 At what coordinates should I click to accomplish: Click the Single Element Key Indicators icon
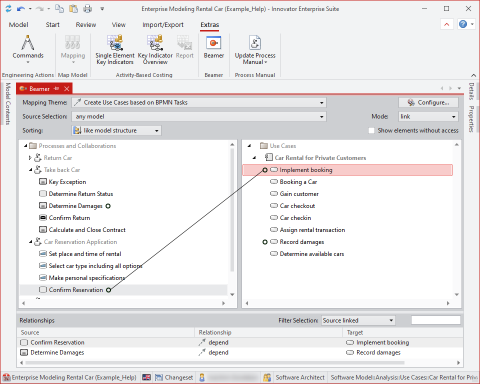click(x=115, y=43)
